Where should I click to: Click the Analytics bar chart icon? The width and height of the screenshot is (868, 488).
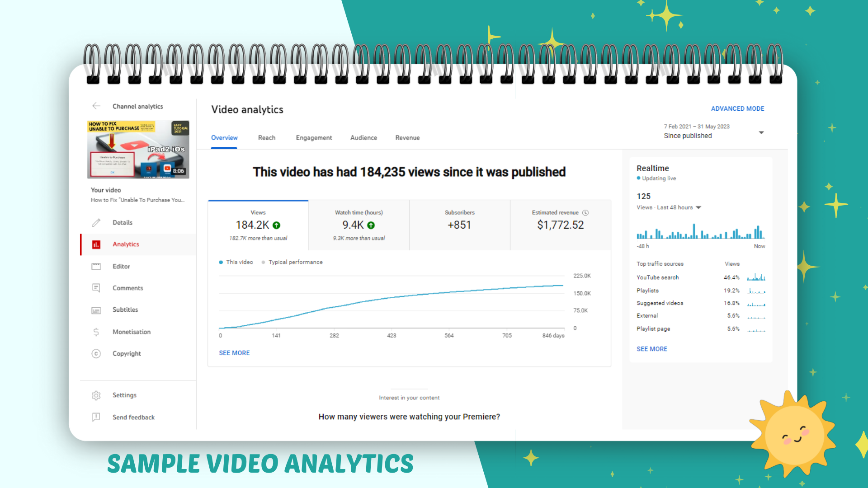pyautogui.click(x=96, y=244)
